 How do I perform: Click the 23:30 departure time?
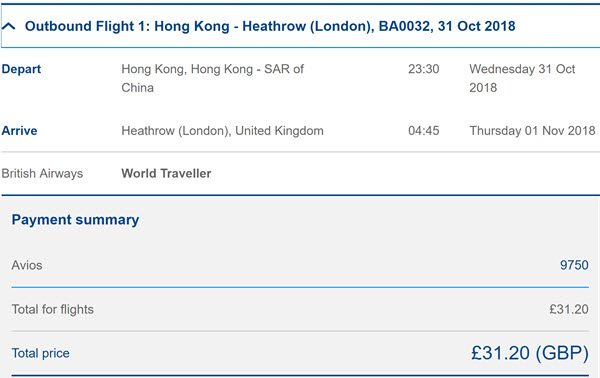[x=423, y=69]
